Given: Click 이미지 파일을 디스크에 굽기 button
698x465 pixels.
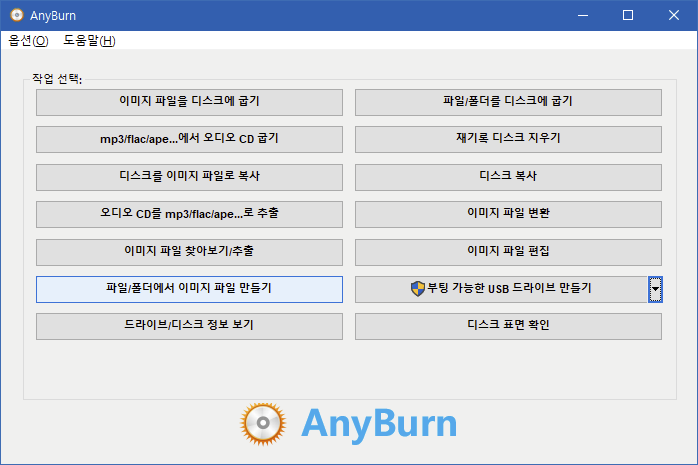Looking at the screenshot, I should tap(189, 102).
